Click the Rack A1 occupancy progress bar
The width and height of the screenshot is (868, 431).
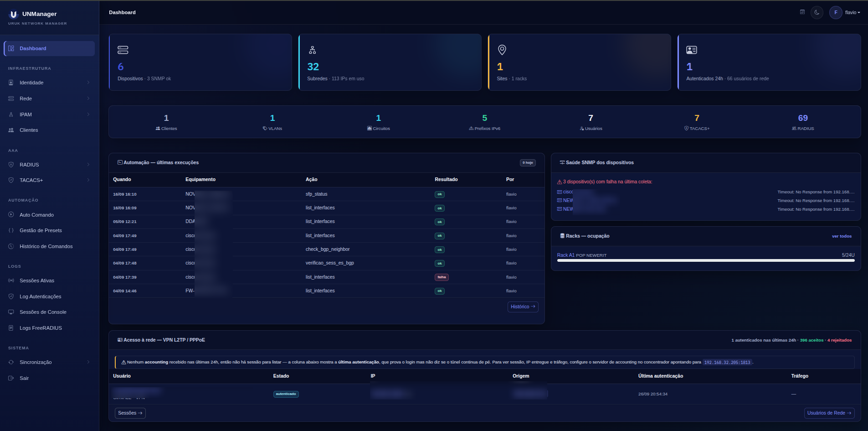click(706, 260)
